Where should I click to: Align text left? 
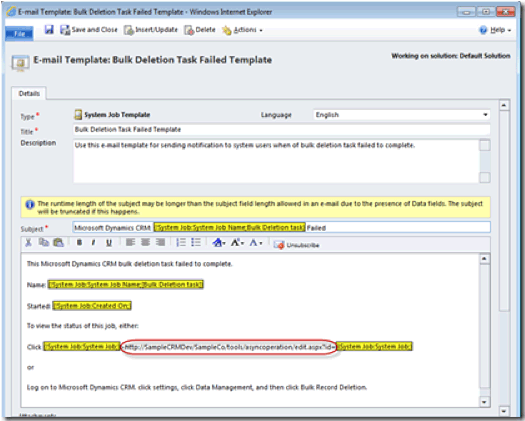130,242
